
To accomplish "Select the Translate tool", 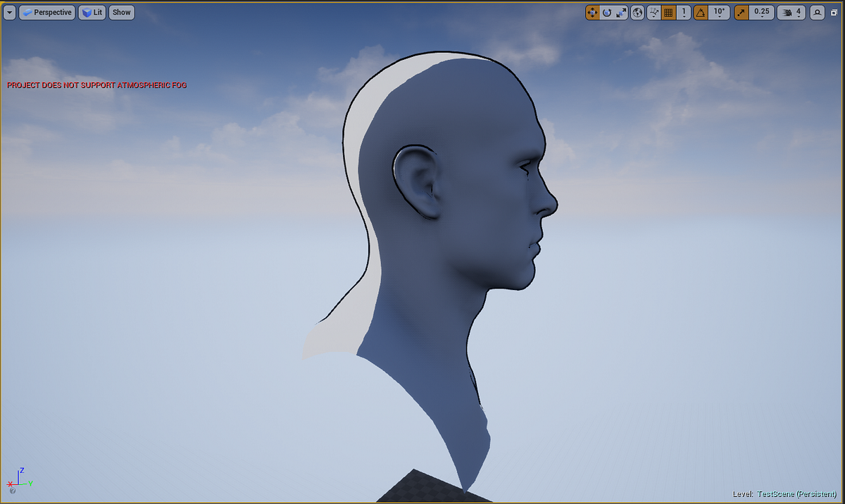I will (593, 12).
